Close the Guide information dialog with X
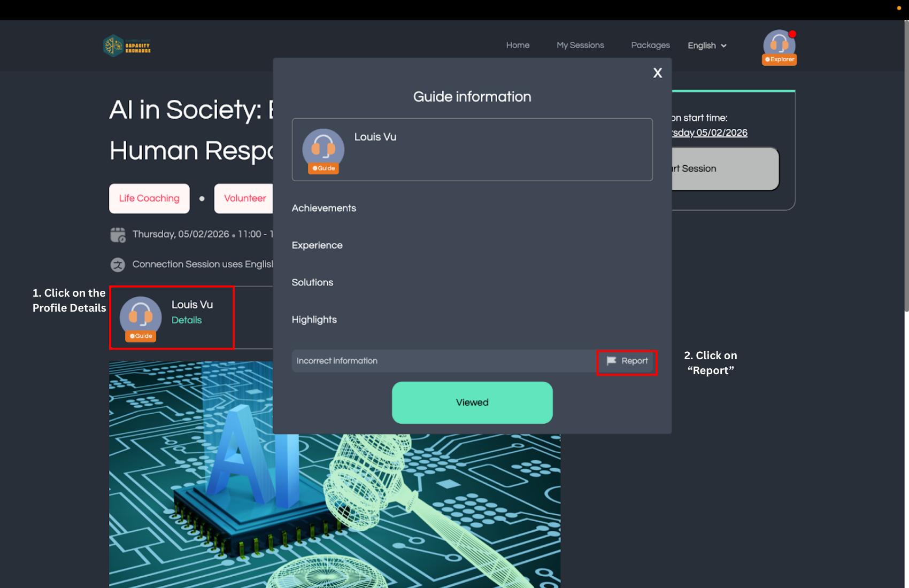The height and width of the screenshot is (588, 909). click(x=657, y=73)
